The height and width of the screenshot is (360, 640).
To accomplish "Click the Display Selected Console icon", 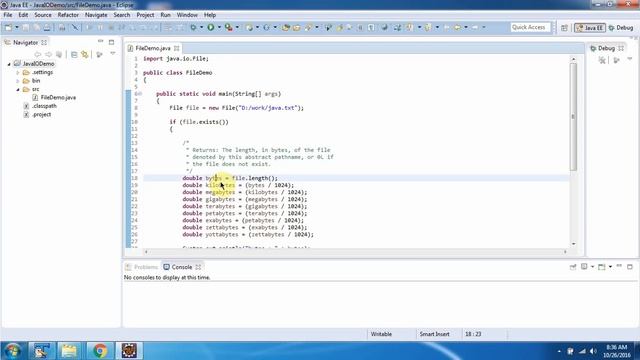I will [584, 267].
